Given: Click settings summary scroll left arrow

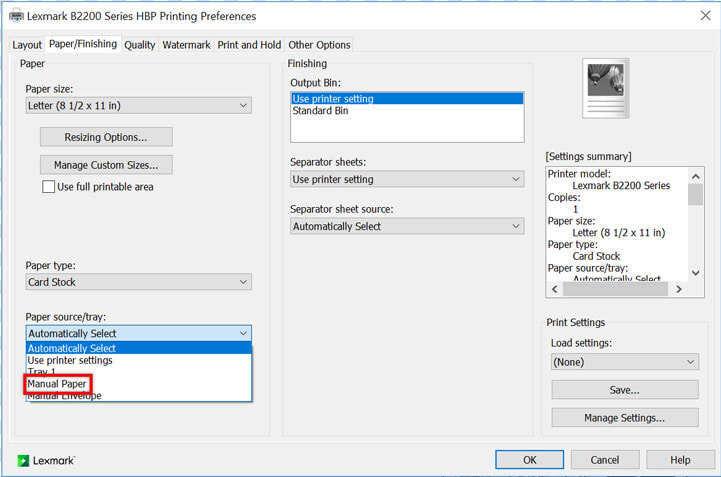Looking at the screenshot, I should 555,289.
